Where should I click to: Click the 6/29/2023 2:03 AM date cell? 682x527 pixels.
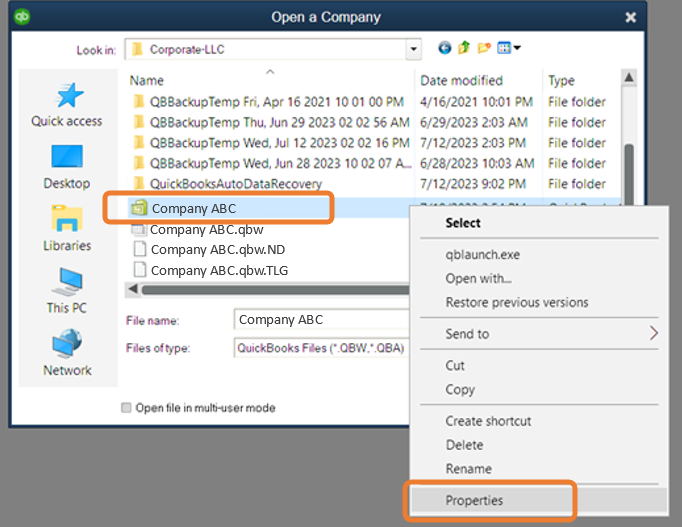[474, 122]
